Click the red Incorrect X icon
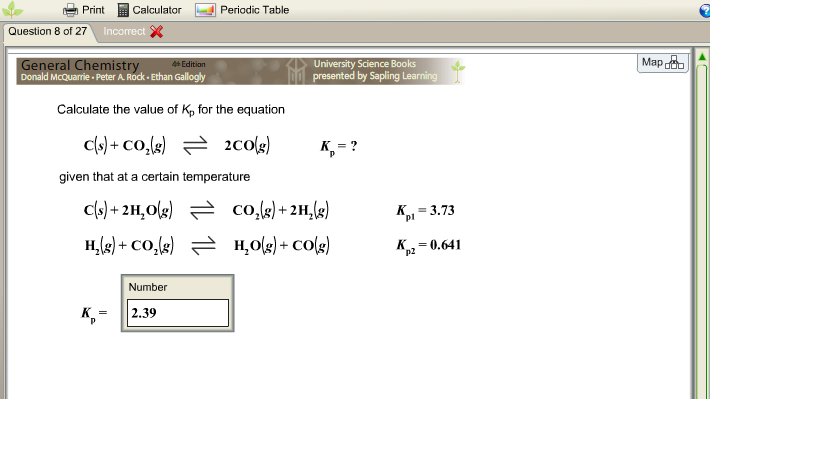The image size is (819, 460). coord(156,32)
